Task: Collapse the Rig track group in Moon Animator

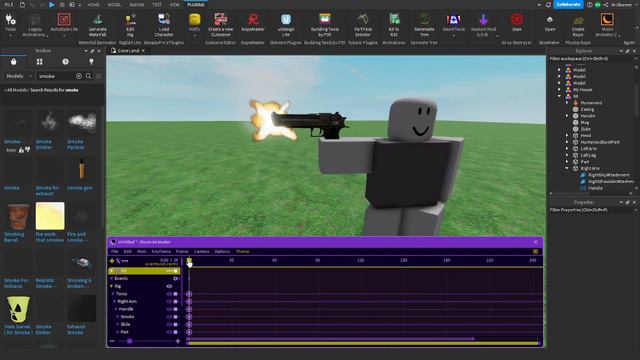Action: tap(111, 286)
